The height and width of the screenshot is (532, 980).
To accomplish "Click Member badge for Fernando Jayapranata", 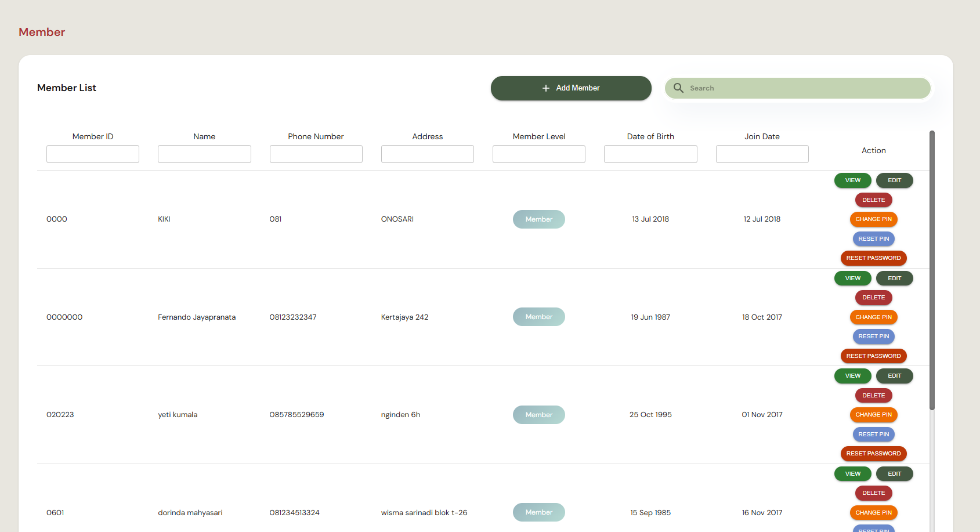I will 539,317.
